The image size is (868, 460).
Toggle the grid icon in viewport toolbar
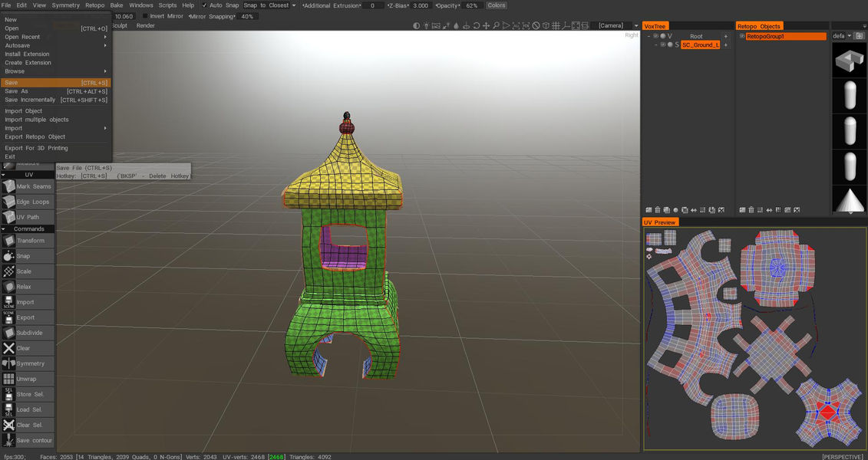[x=556, y=25]
